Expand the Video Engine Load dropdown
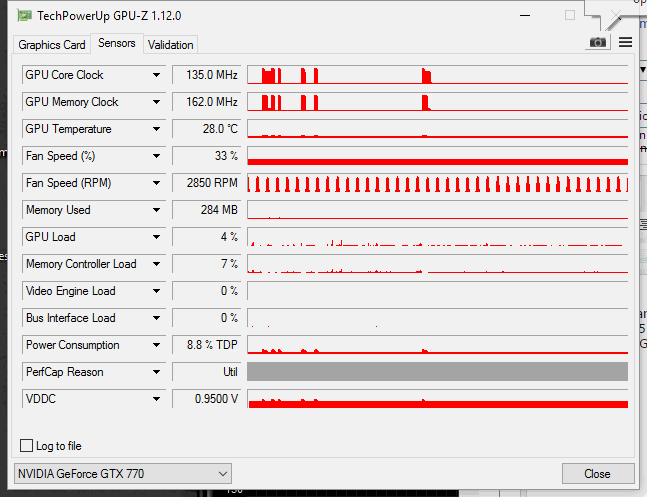This screenshot has height=497, width=647. click(156, 291)
